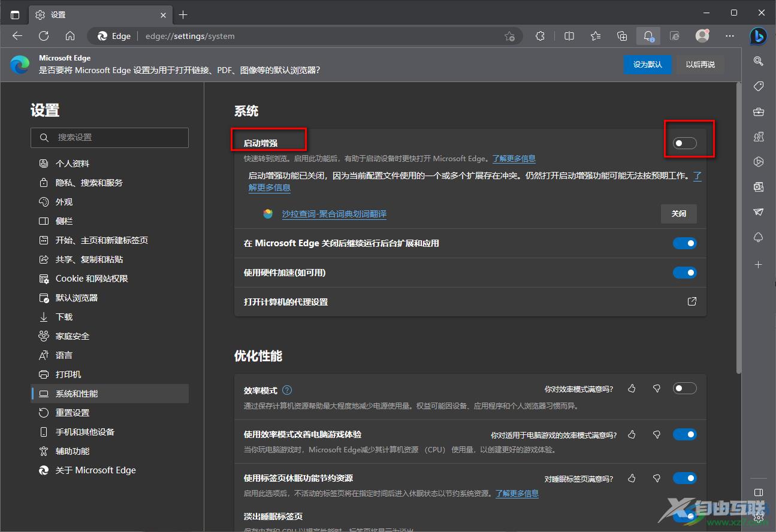Open split screen view icon
The width and height of the screenshot is (776, 532).
click(x=569, y=36)
